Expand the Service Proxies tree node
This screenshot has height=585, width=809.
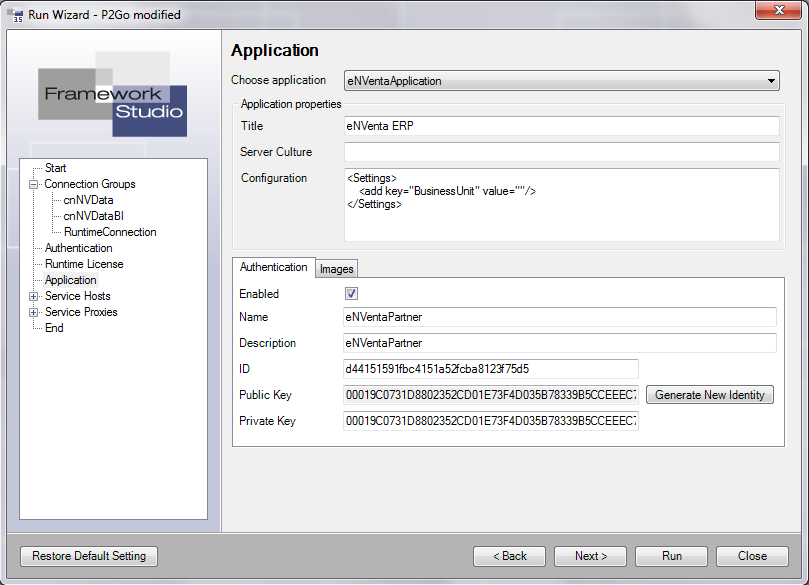[34, 312]
